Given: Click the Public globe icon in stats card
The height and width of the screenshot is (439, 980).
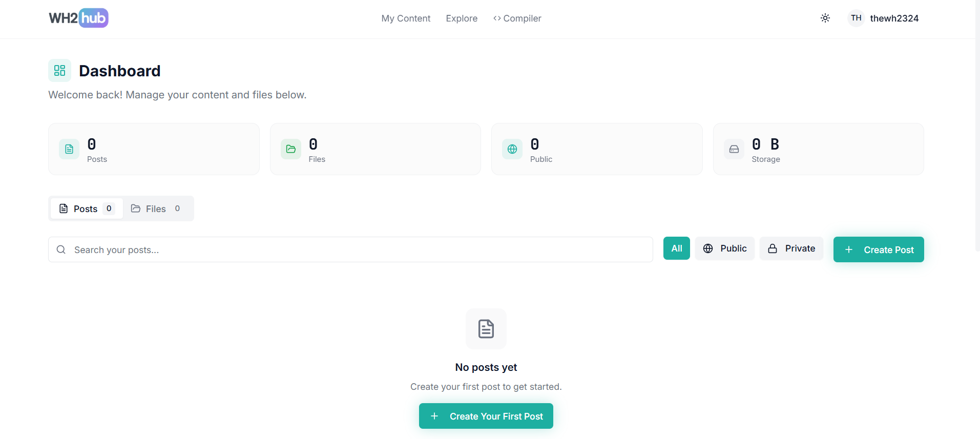Looking at the screenshot, I should click(x=512, y=149).
